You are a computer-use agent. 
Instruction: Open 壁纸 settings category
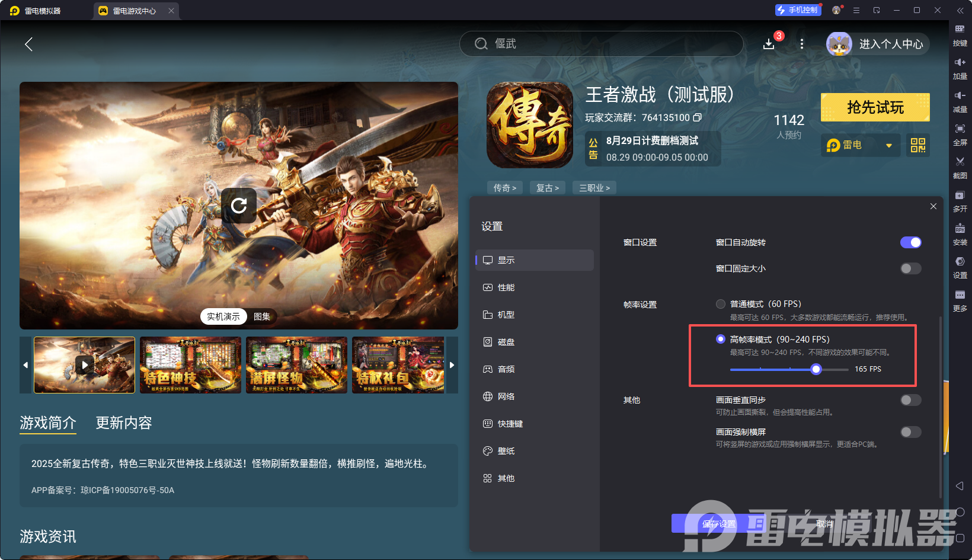point(535,451)
